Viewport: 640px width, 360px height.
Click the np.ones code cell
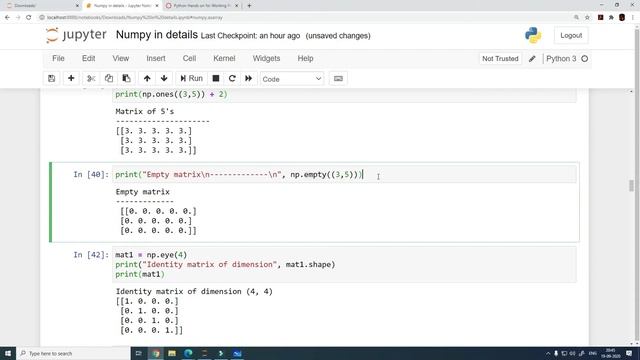344,95
